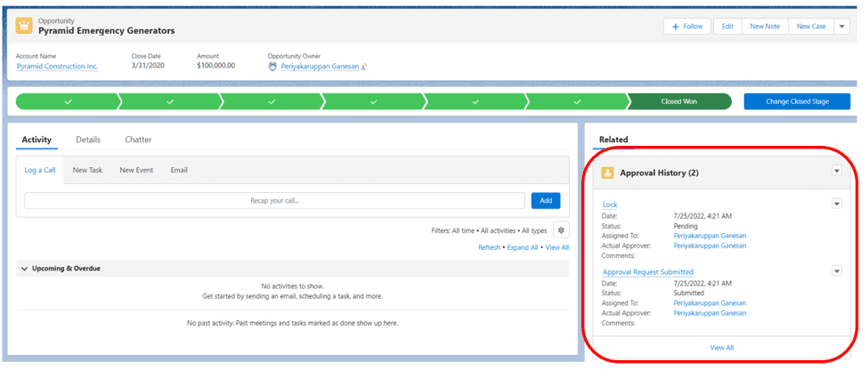The width and height of the screenshot is (868, 378).
Task: Select the New Task tab
Action: point(87,170)
